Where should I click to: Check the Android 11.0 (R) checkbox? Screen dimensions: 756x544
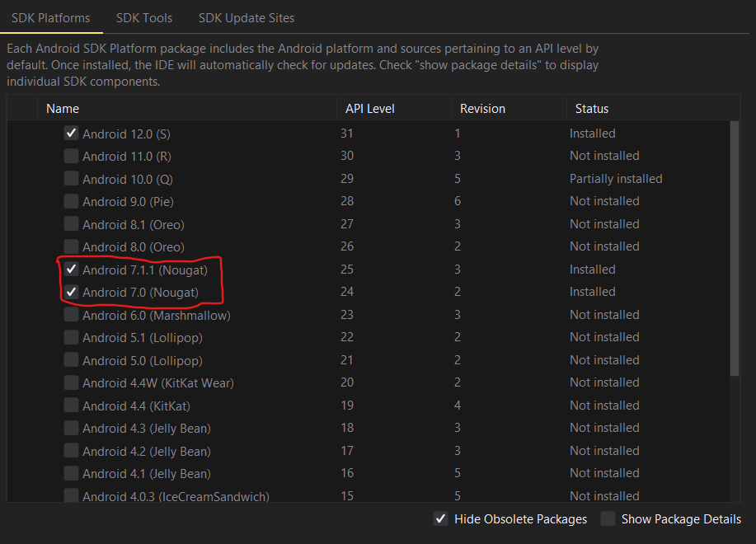(x=72, y=156)
